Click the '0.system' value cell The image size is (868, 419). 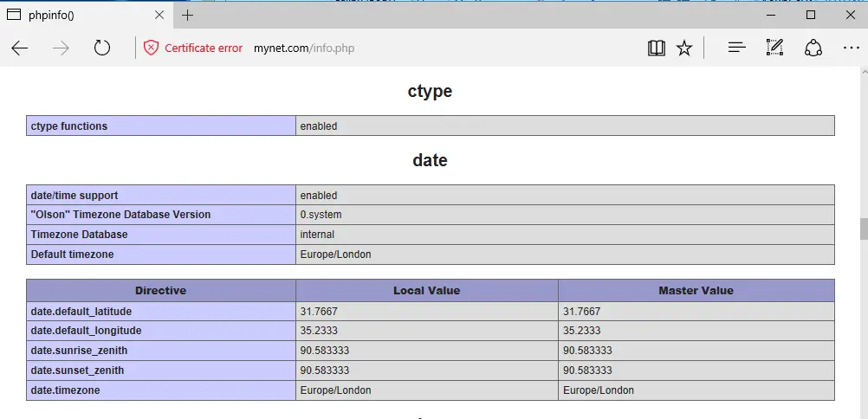click(565, 215)
